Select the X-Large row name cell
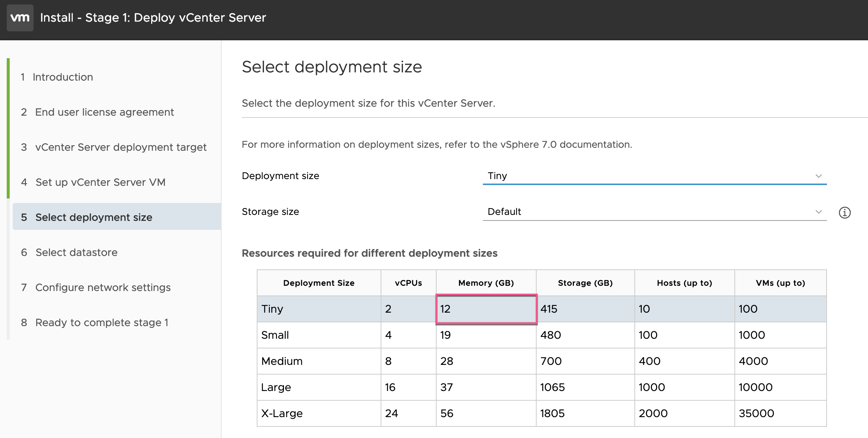This screenshot has width=868, height=438. click(319, 413)
